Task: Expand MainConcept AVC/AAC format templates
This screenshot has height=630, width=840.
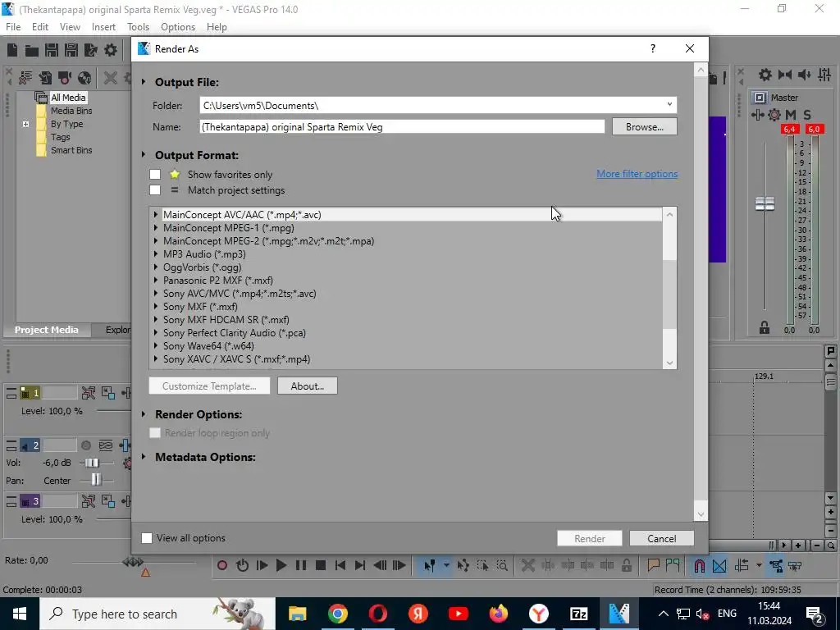Action: (156, 214)
